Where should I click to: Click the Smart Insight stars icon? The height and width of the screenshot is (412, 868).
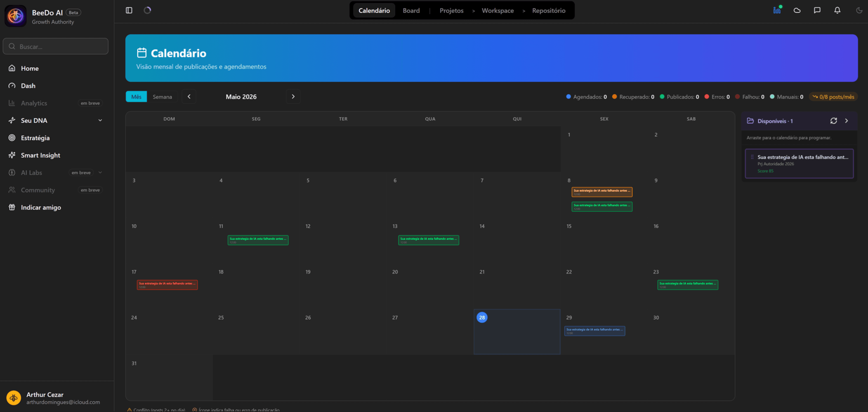pos(12,155)
